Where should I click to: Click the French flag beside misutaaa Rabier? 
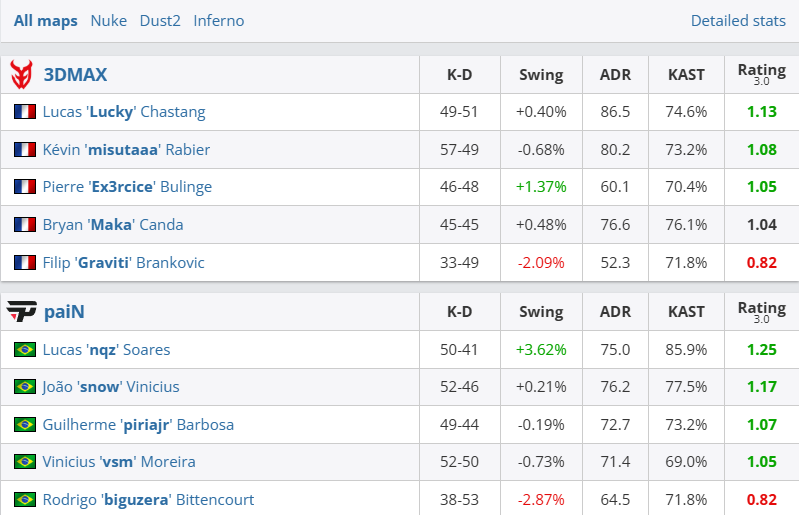coord(25,150)
